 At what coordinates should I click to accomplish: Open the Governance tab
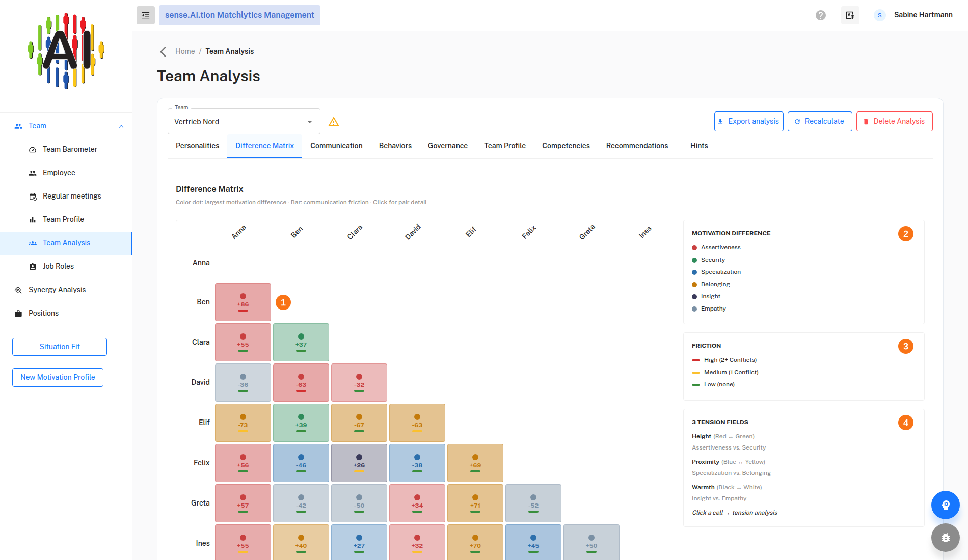448,146
